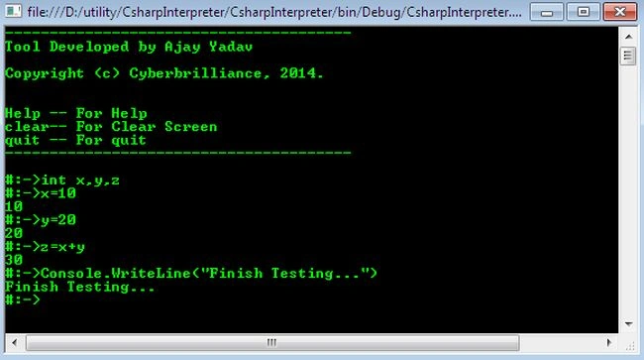Click the 'int x,y,z' command line
Viewport: 644px width, 360px height.
(x=62, y=180)
